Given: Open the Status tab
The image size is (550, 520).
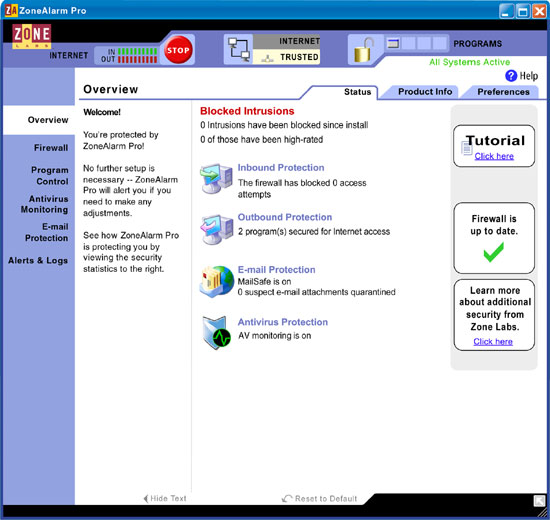Looking at the screenshot, I should coord(357,92).
